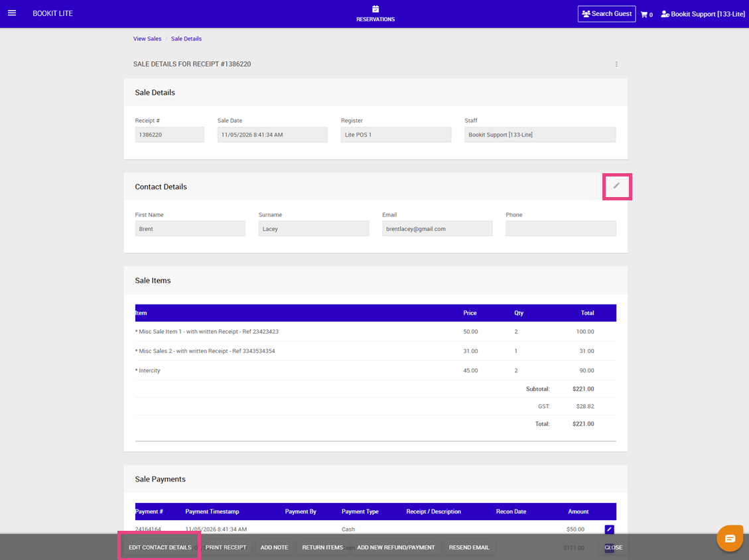Click the Item column header

(x=141, y=313)
